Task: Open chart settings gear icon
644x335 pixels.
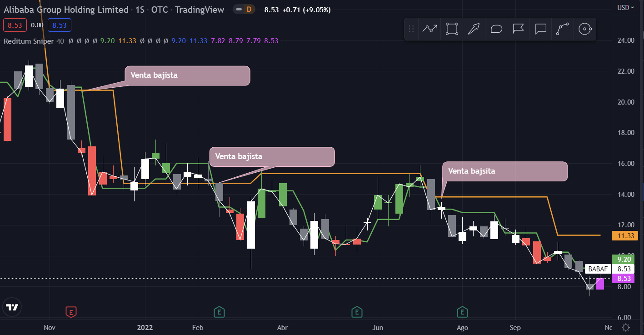Action: (626, 327)
